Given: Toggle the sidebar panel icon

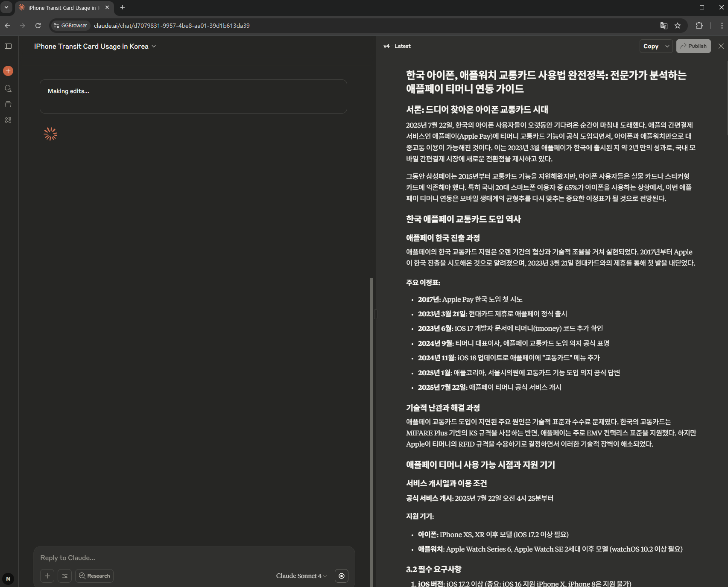Looking at the screenshot, I should tap(8, 46).
